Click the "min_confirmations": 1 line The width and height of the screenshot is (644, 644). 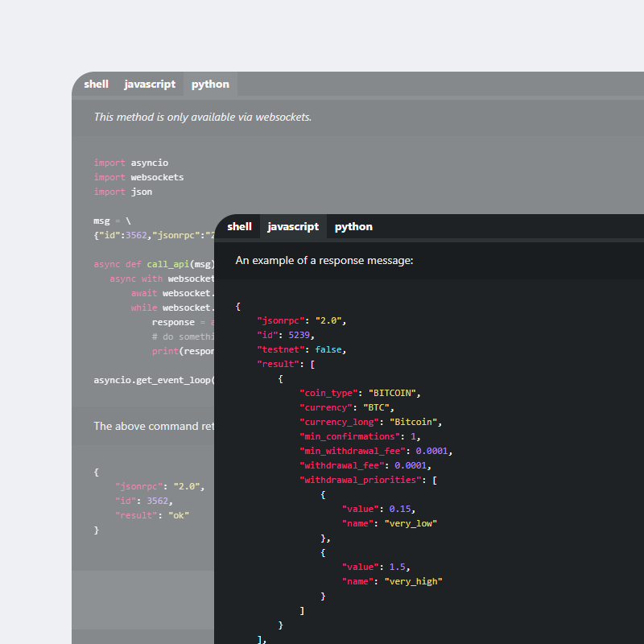[360, 436]
